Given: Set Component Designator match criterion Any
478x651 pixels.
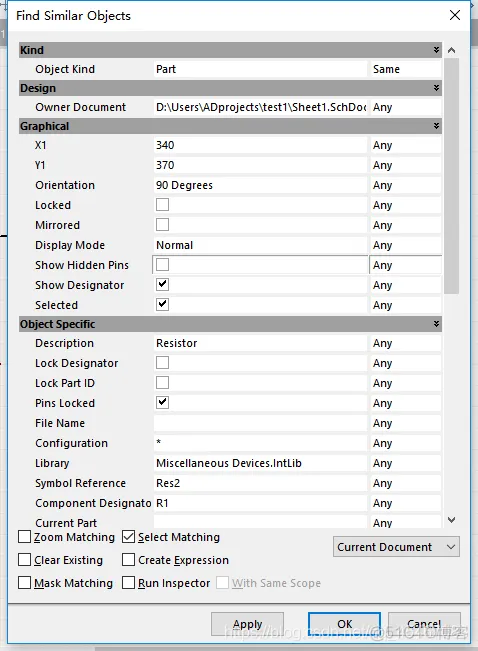Looking at the screenshot, I should point(405,503).
